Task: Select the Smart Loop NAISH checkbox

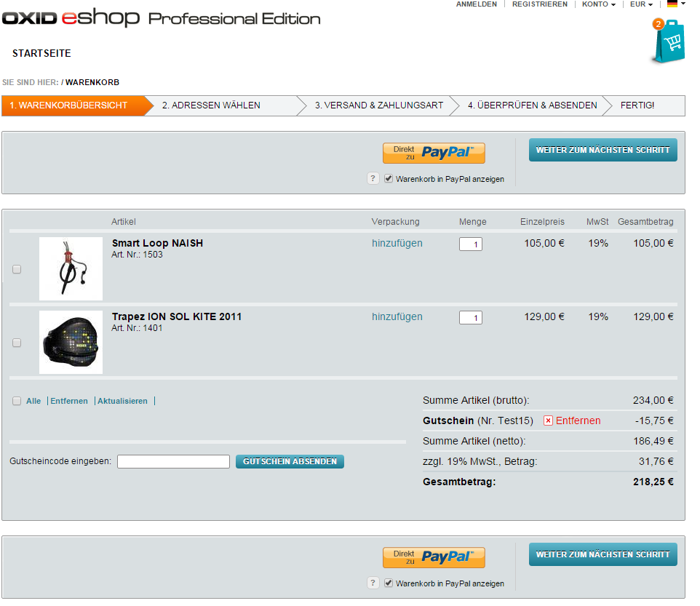Action: (17, 269)
